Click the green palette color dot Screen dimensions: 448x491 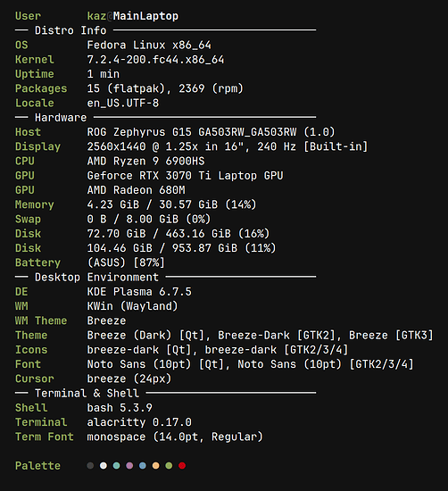pyautogui.click(x=169, y=466)
